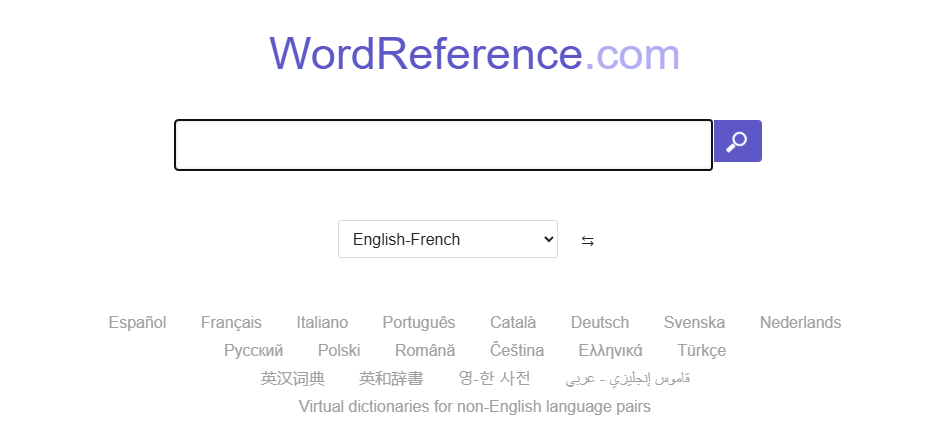The width and height of the screenshot is (950, 447).
Task: Open the Svenska dictionary link
Action: pos(694,322)
